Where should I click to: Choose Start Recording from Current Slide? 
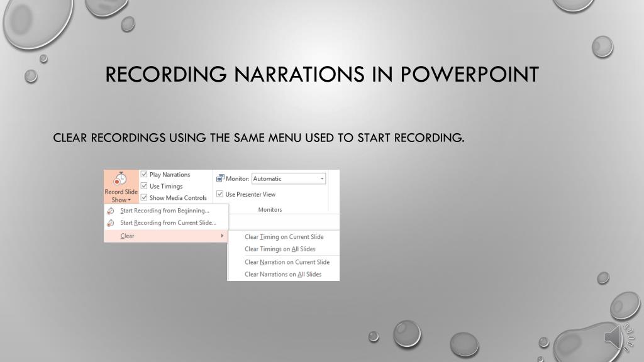[x=166, y=223]
